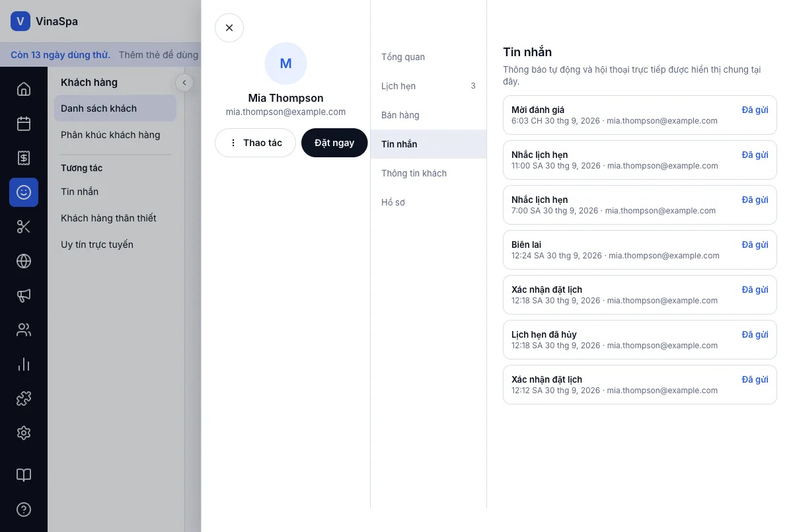Open the Mời đánh giá message
Viewport: 793px width, 532px height.
coord(640,115)
